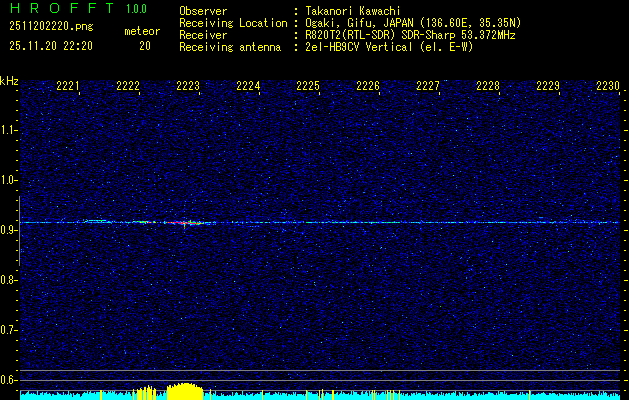This screenshot has width=629, height=400.
Task: Click the kHz axis unit label
Action: 9,81
